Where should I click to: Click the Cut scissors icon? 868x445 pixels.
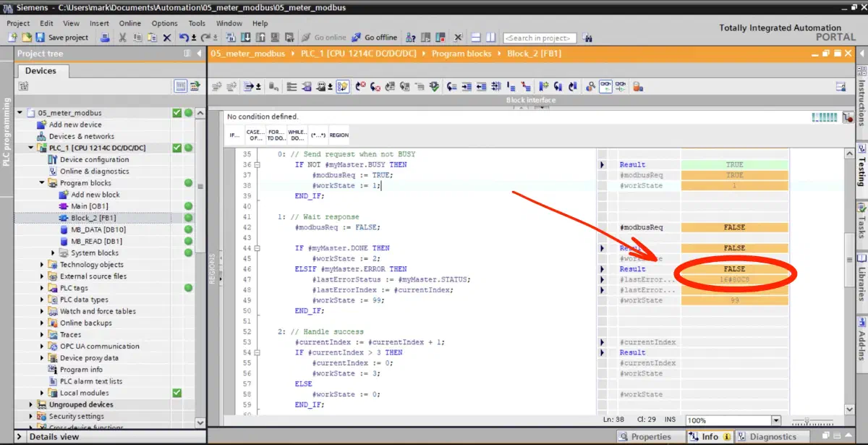coord(124,38)
